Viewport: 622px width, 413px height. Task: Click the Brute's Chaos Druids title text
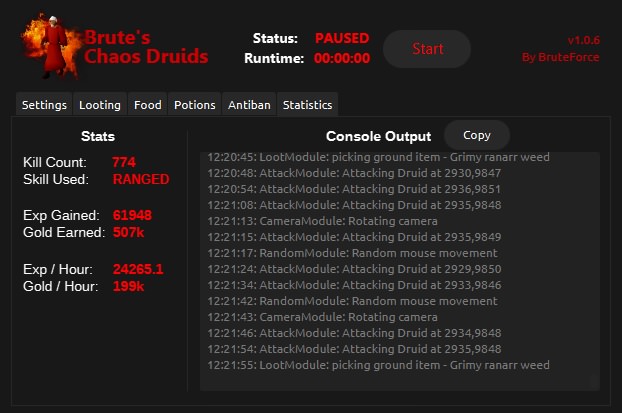point(146,47)
